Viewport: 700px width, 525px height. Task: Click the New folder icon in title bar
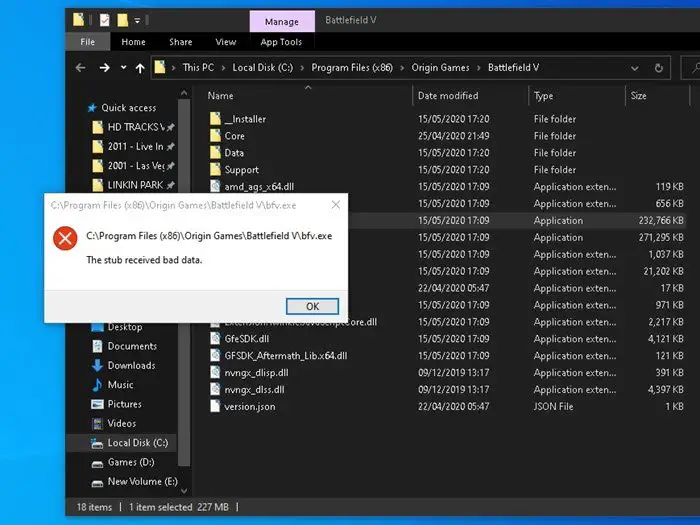click(122, 20)
